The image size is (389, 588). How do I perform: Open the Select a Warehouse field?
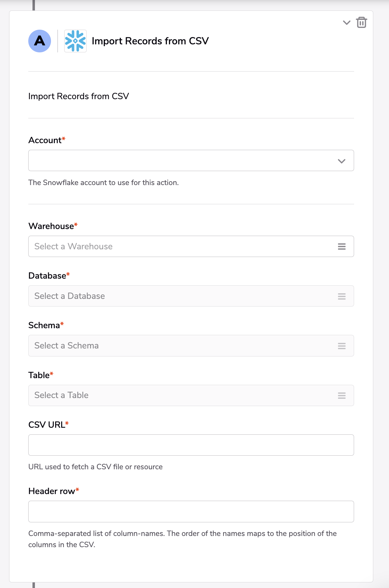coord(191,247)
